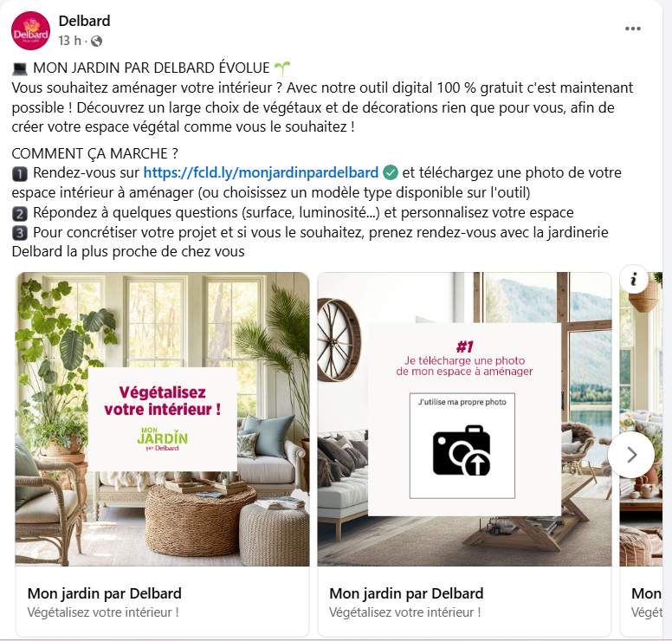Click the Delbard page name
Image resolution: width=672 pixels, height=641 pixels.
84,21
